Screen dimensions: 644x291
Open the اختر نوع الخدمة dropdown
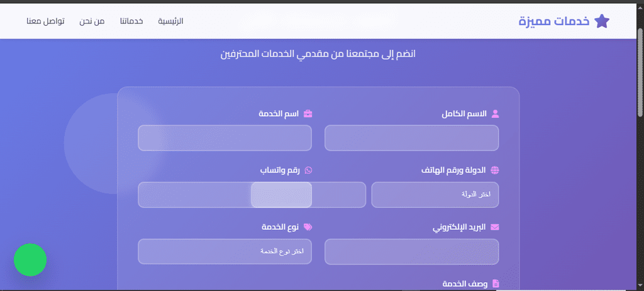pos(225,251)
